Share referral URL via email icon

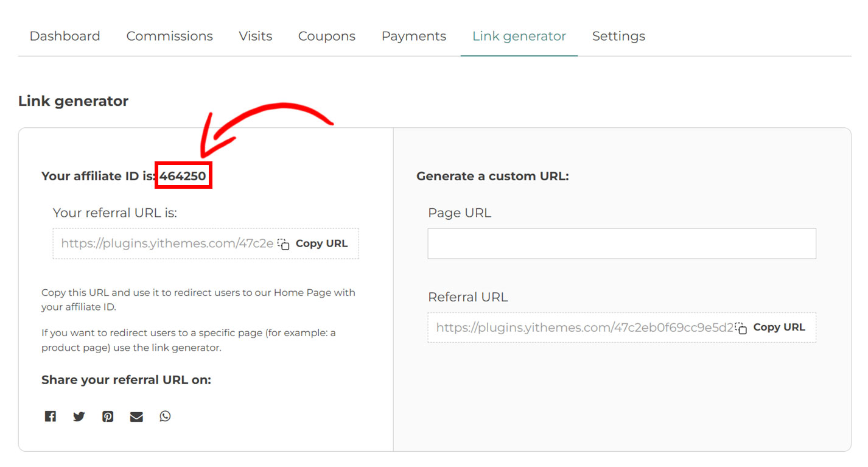136,416
